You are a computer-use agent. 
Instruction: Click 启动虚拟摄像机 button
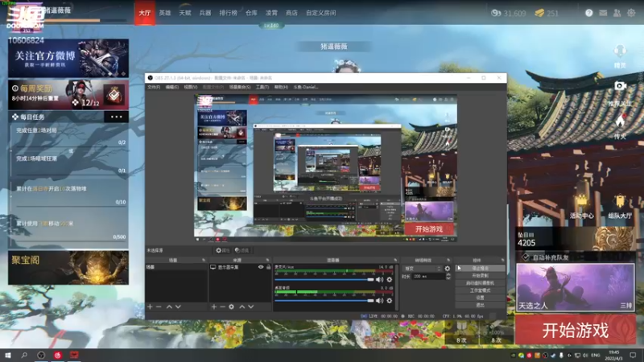[480, 283]
